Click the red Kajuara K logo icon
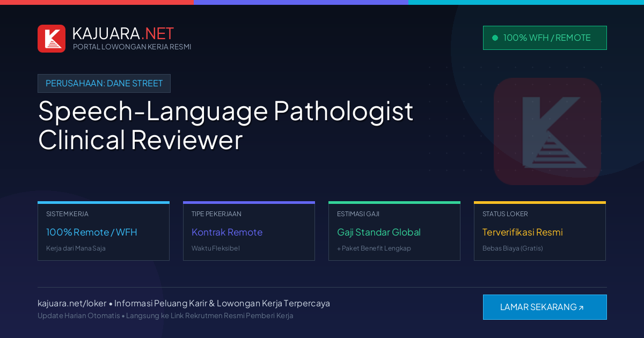644x338 pixels. click(x=52, y=39)
